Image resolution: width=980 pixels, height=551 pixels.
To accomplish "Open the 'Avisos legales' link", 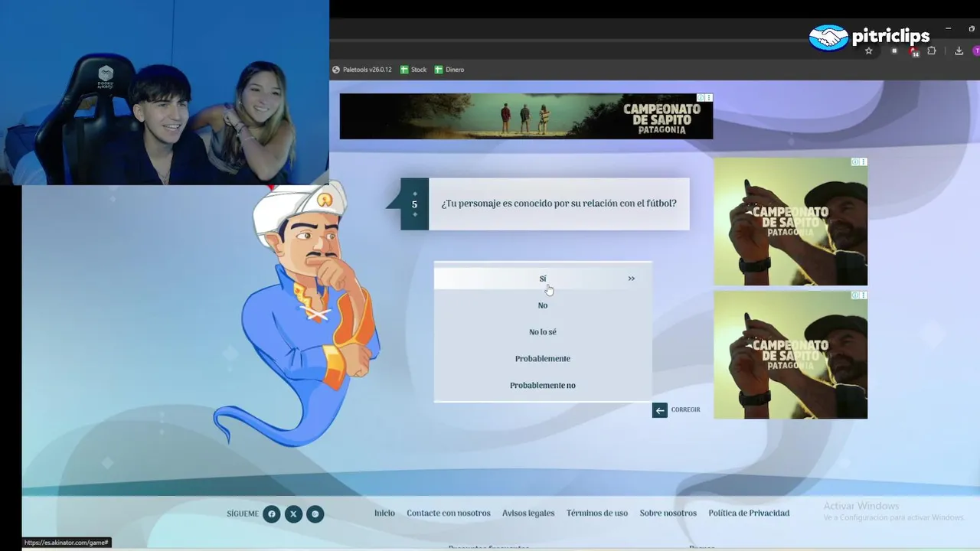I will pyautogui.click(x=528, y=514).
